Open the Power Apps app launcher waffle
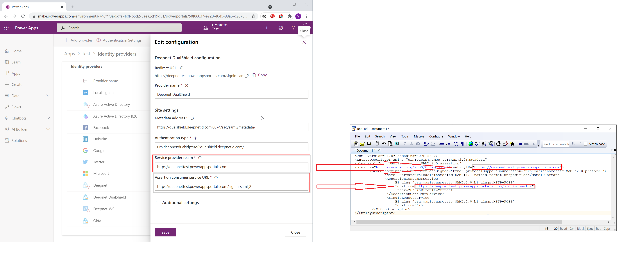Viewport: 644px width, 257px height. 7,28
